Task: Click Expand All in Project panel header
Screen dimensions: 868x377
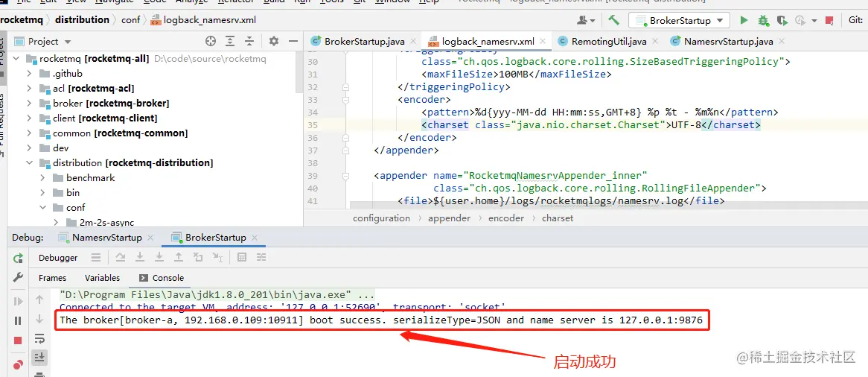Action: 230,41
